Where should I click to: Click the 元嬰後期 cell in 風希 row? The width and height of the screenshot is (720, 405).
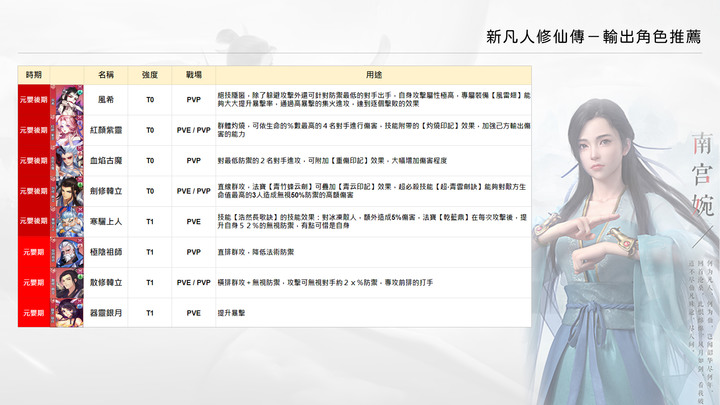(x=34, y=100)
